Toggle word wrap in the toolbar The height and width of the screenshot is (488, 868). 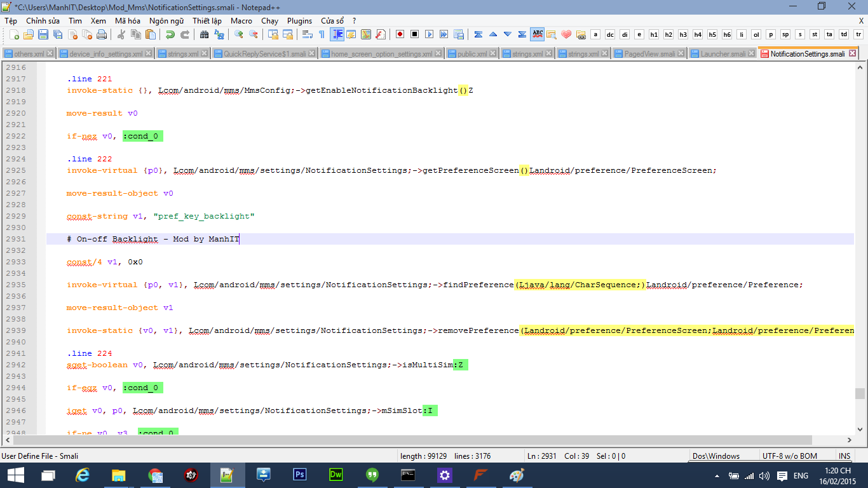308,34
